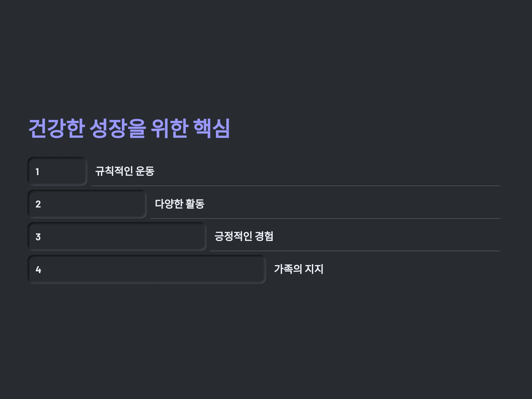Click the word 경험 in the third item
532x399 pixels.
coord(264,236)
